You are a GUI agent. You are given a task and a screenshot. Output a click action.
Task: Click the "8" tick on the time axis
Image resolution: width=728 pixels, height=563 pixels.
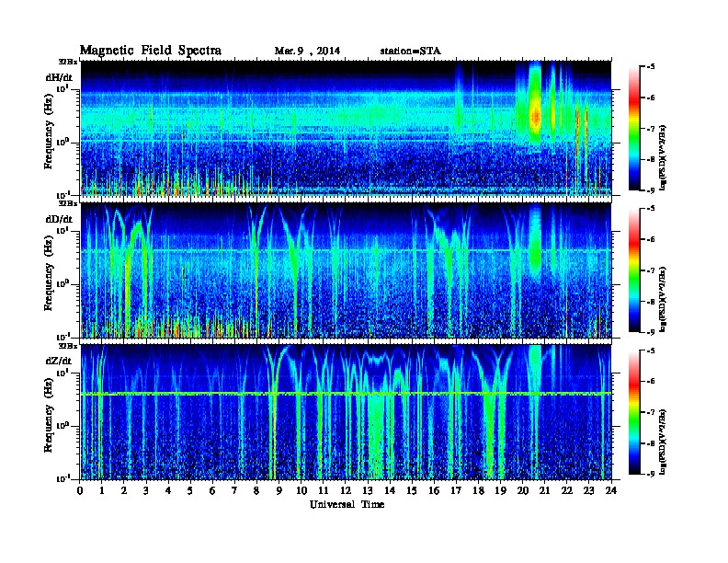coord(256,490)
